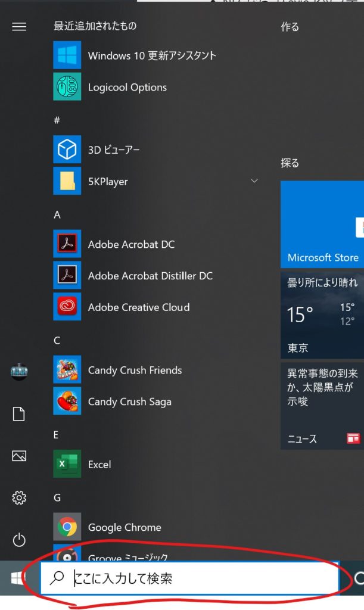Click the 'C' letter group header
Image resolution: width=364 pixels, height=610 pixels.
57,340
